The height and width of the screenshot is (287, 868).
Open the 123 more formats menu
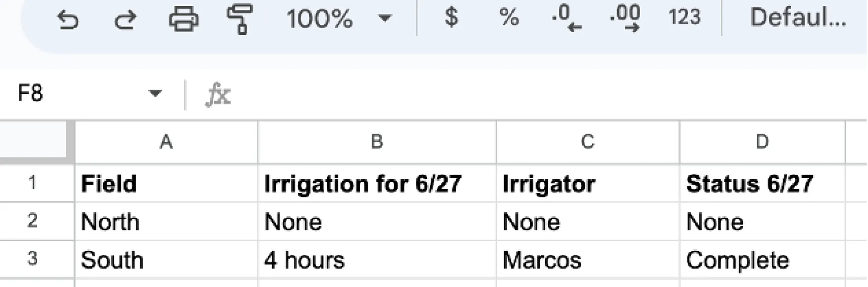(x=684, y=18)
